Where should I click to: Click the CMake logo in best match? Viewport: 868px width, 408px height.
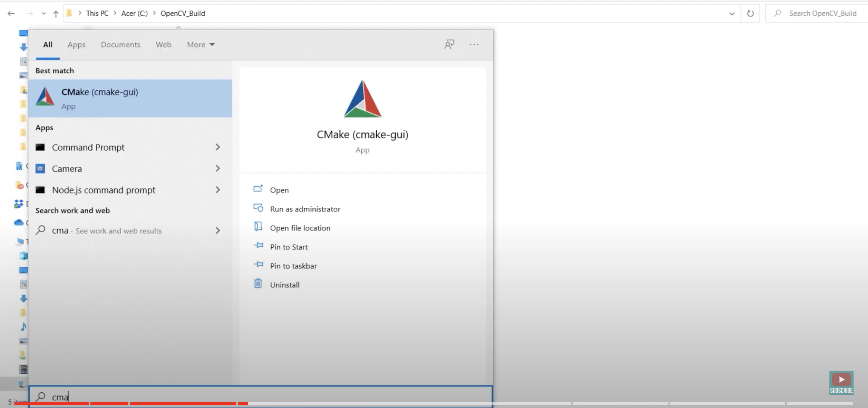[x=45, y=97]
